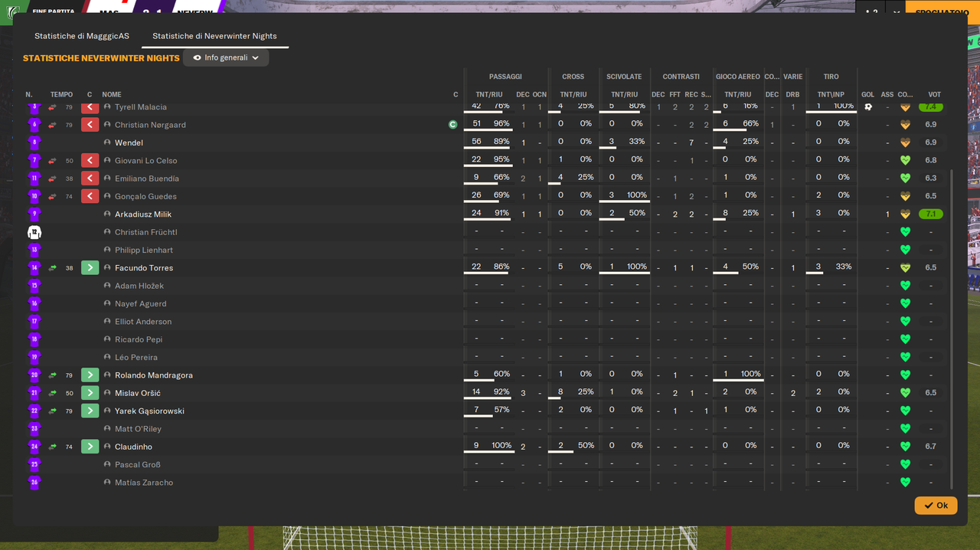Click the purple shirt number 8 icon
This screenshot has width=980, height=550.
(34, 142)
